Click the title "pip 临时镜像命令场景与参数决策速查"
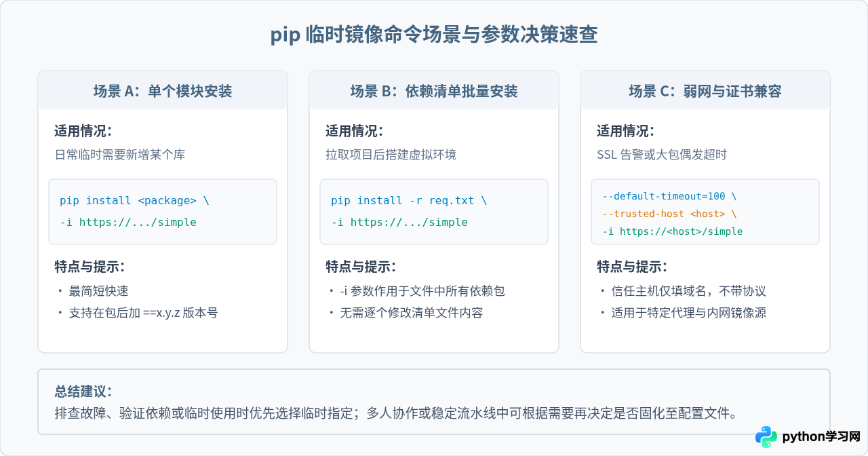Screen dimensions: 868x456 tap(434, 35)
